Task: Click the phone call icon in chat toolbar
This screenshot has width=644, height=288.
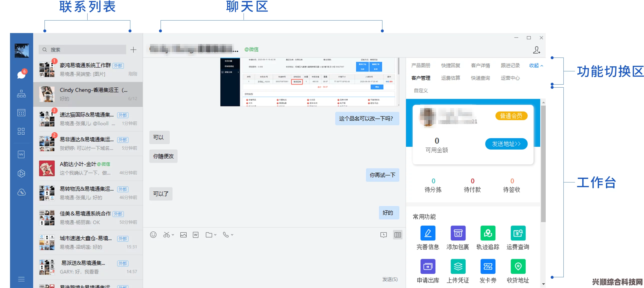Action: [226, 235]
